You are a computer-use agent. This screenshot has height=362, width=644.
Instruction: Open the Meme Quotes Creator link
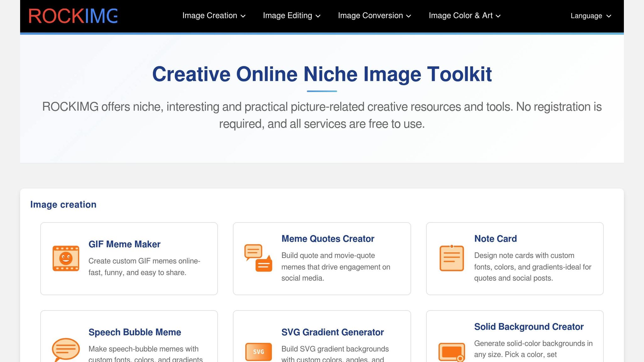click(328, 239)
